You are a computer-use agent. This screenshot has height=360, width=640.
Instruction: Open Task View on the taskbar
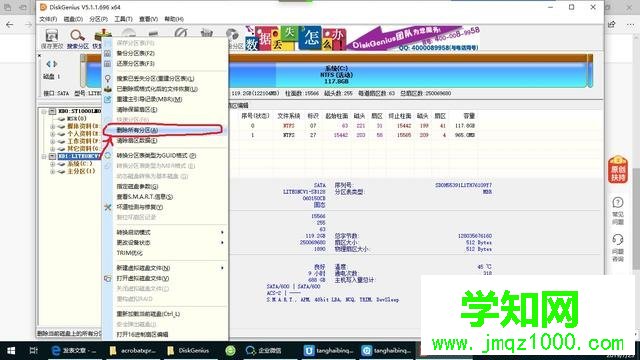[x=33, y=351]
